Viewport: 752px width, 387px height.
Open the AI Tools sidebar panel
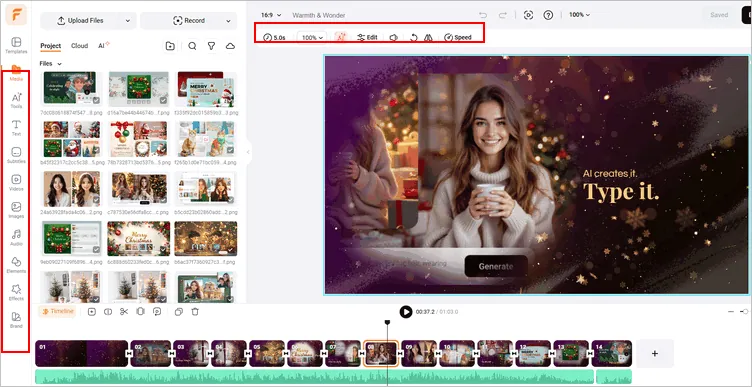pyautogui.click(x=16, y=100)
